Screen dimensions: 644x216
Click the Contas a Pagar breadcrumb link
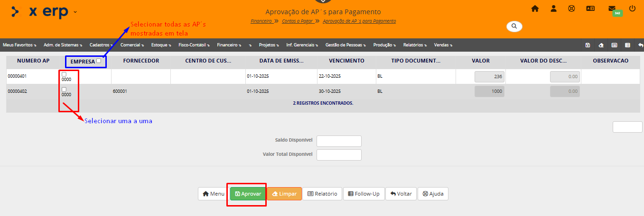pyautogui.click(x=298, y=21)
